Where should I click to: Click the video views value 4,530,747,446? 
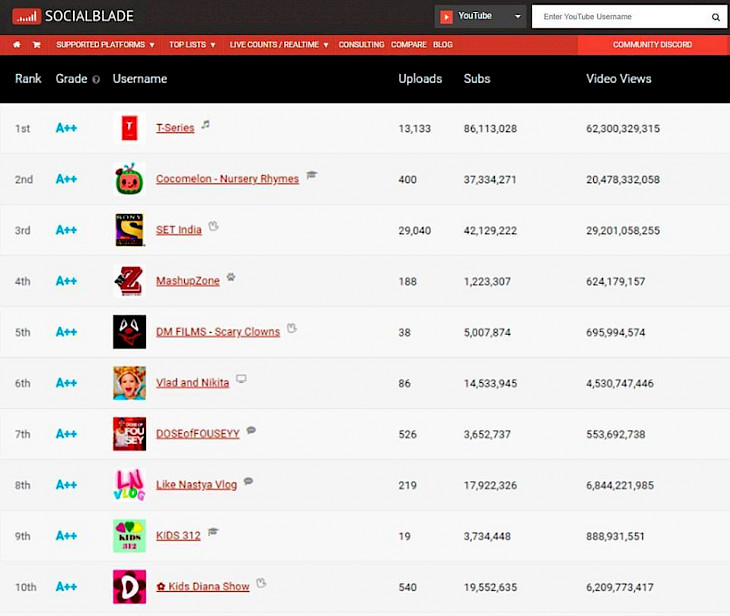pos(620,384)
